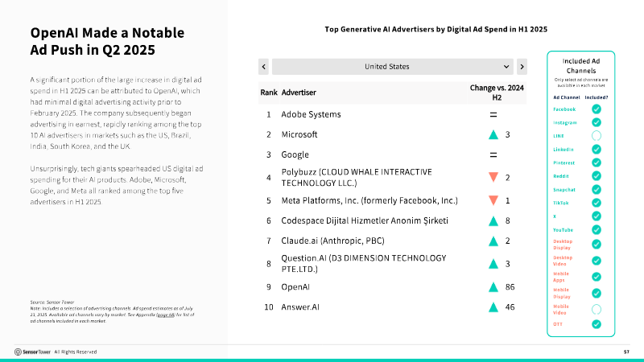
Task: Click the red down arrow beside Polybuzz
Action: pyautogui.click(x=493, y=177)
